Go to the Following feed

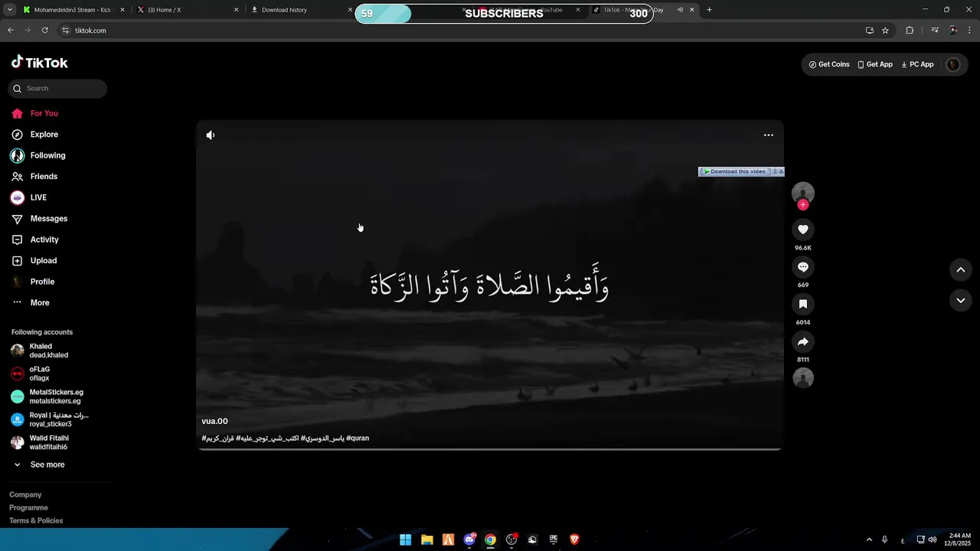click(x=38, y=155)
